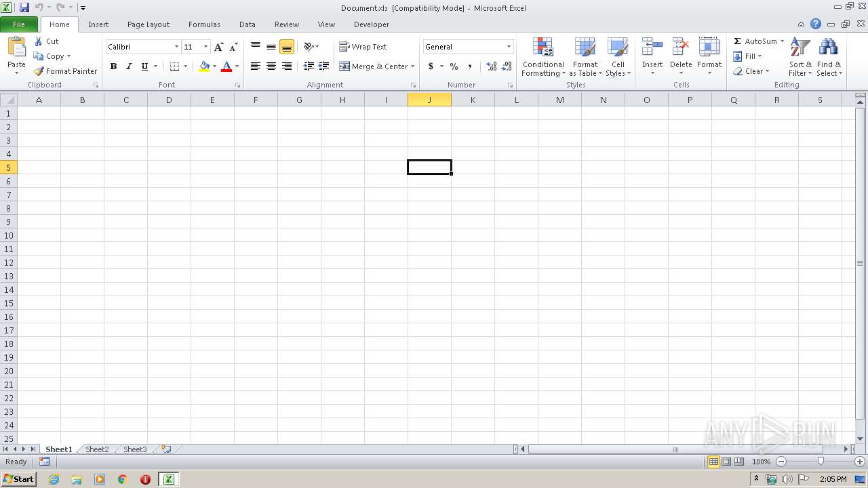The image size is (868, 488).
Task: Switch to Page Break Preview in status bar
Action: 738,462
